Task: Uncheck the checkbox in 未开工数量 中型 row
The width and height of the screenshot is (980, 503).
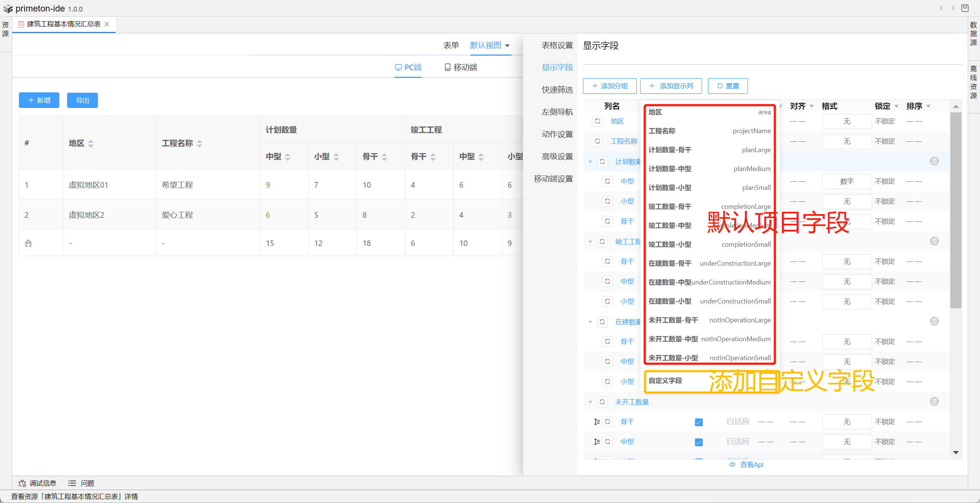Action: pos(698,442)
